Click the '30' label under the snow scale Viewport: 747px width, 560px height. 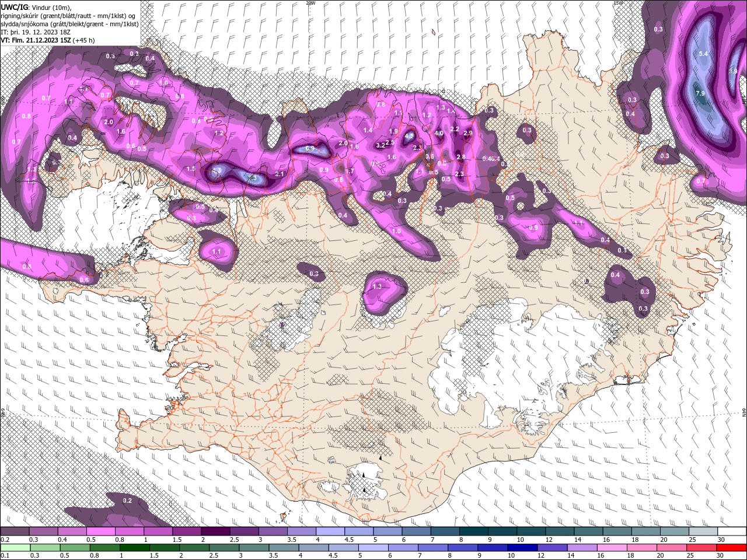point(721,540)
